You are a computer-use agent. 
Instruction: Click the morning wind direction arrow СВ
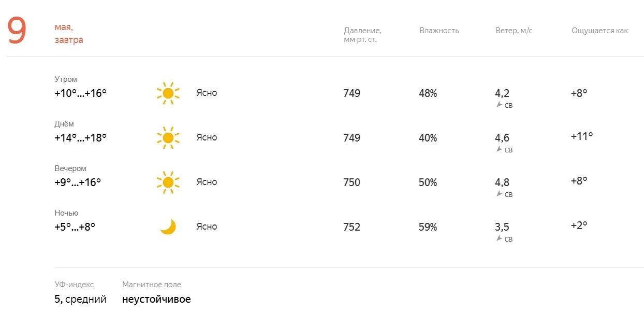(500, 105)
